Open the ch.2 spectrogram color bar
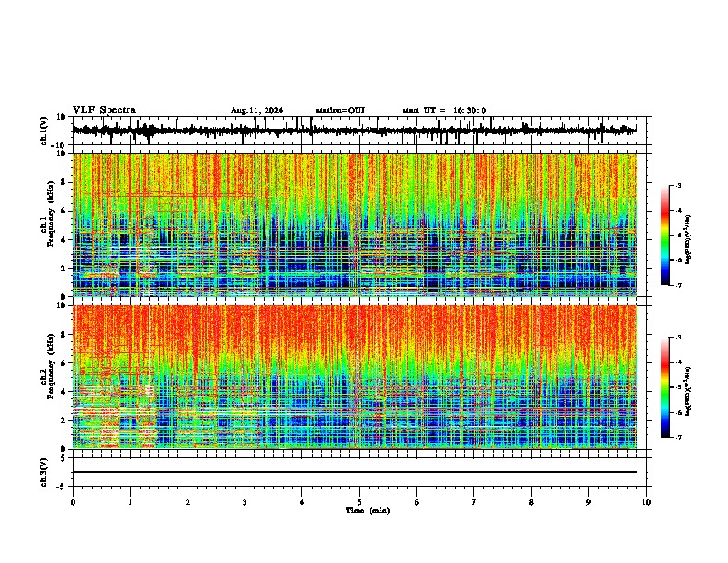 click(x=665, y=387)
